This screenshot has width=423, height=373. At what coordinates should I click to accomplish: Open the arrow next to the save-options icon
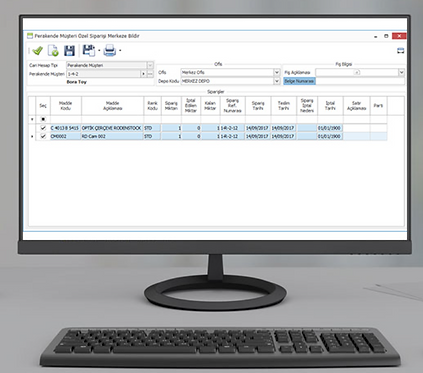point(99,51)
